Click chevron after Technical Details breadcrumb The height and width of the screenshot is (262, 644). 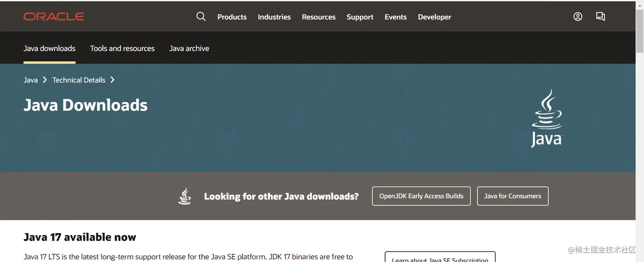112,80
